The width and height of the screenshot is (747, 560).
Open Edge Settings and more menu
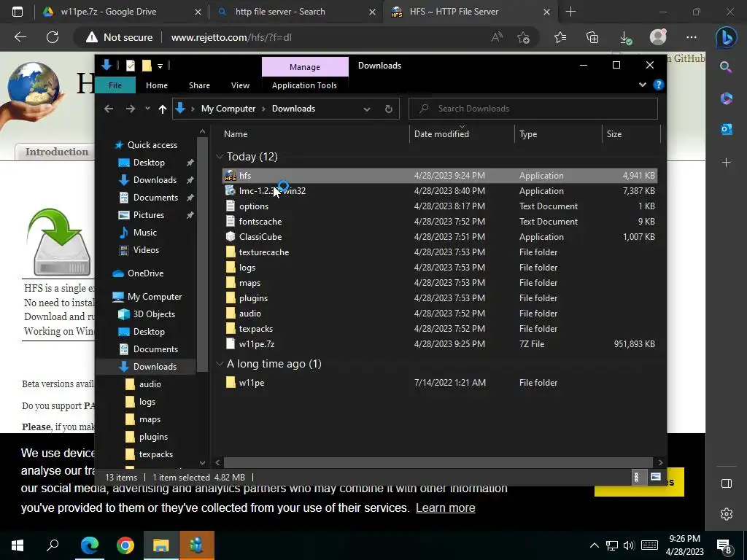coord(692,37)
